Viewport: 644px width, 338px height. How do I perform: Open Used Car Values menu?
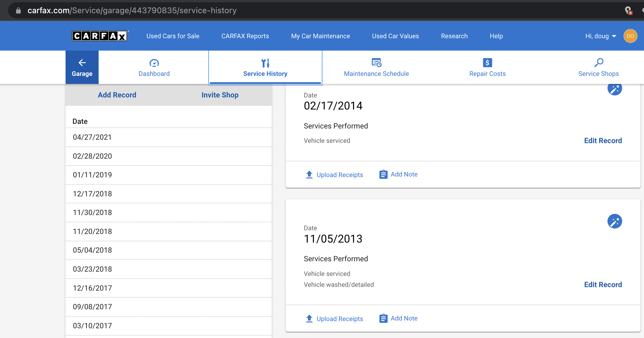(x=396, y=36)
